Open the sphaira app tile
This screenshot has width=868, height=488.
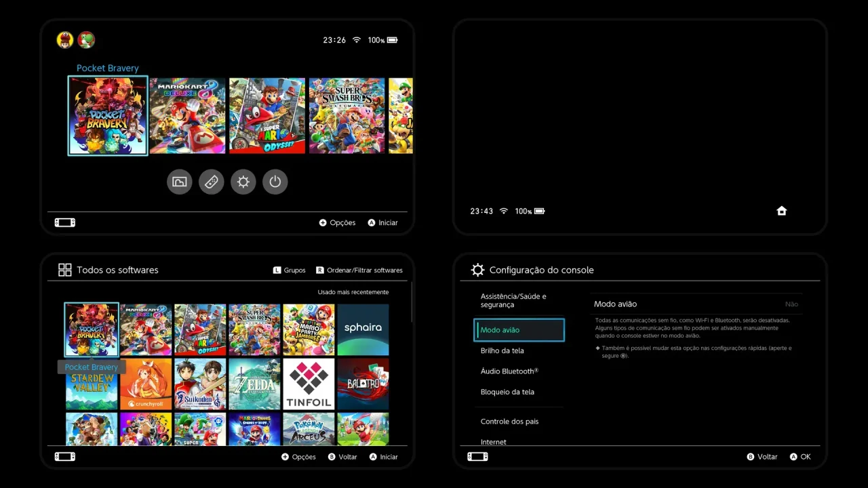pyautogui.click(x=363, y=329)
